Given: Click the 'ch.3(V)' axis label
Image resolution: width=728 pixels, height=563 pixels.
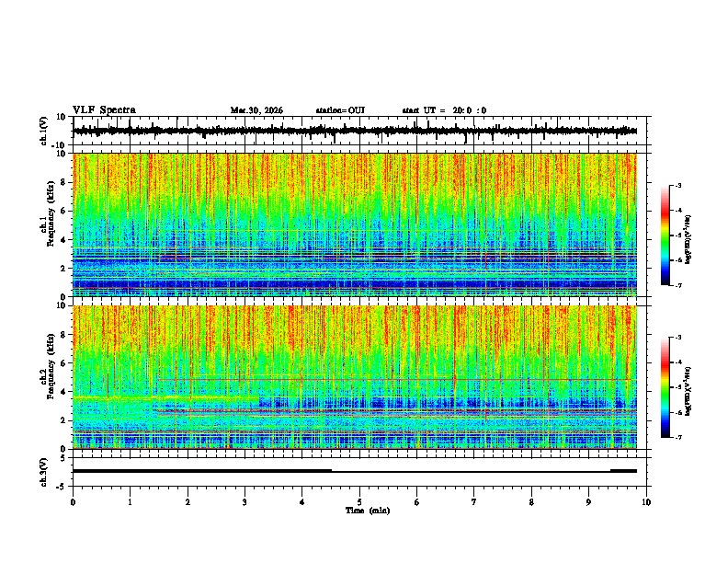Looking at the screenshot, I should click(x=44, y=472).
